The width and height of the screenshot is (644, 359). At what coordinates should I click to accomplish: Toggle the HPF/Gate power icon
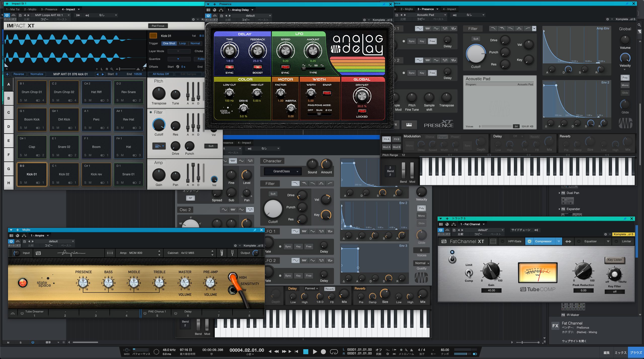coord(503,241)
